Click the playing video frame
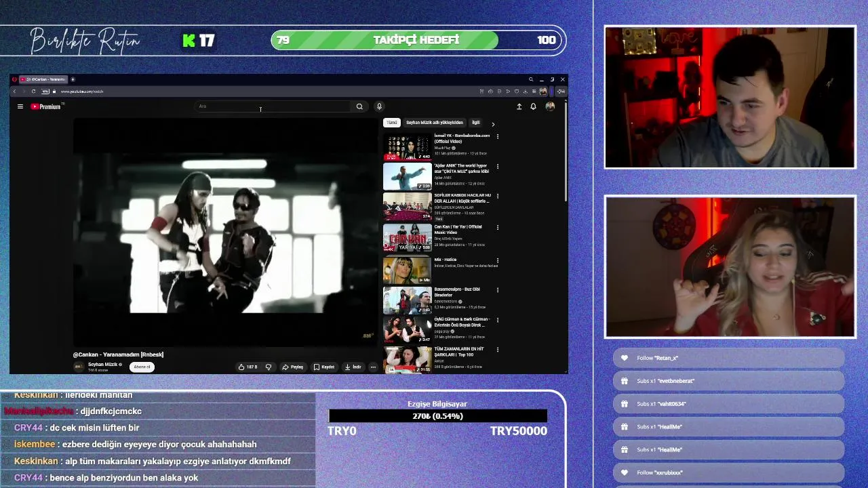The image size is (868, 488). (225, 232)
